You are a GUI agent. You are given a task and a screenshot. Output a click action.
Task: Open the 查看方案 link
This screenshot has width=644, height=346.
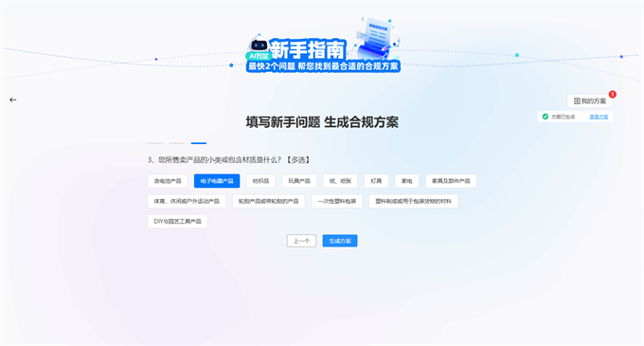[x=599, y=117]
